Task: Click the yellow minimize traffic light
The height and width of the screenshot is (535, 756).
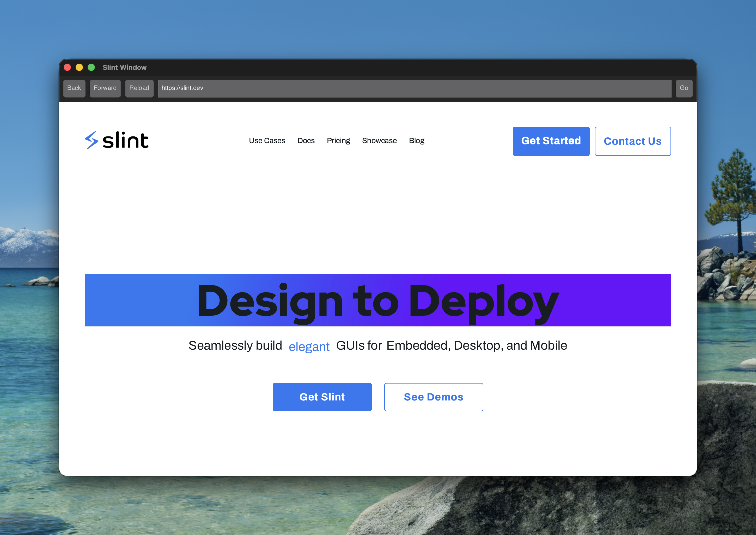Action: click(79, 67)
